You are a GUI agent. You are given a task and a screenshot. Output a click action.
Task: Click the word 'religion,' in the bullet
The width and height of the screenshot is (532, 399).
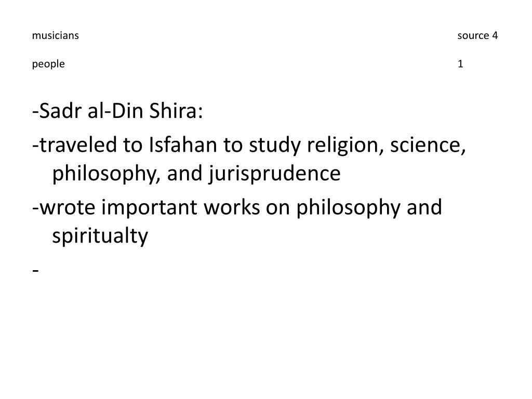click(345, 145)
